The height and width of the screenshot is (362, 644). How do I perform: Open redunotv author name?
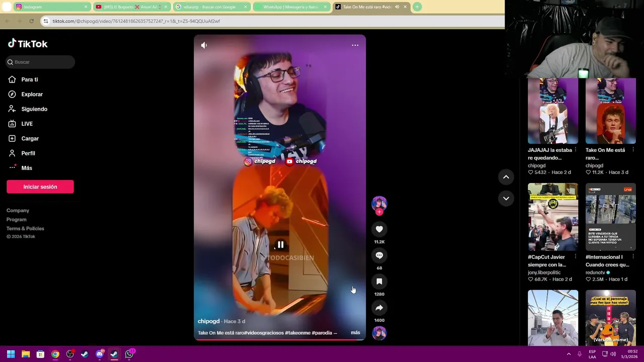pyautogui.click(x=595, y=273)
